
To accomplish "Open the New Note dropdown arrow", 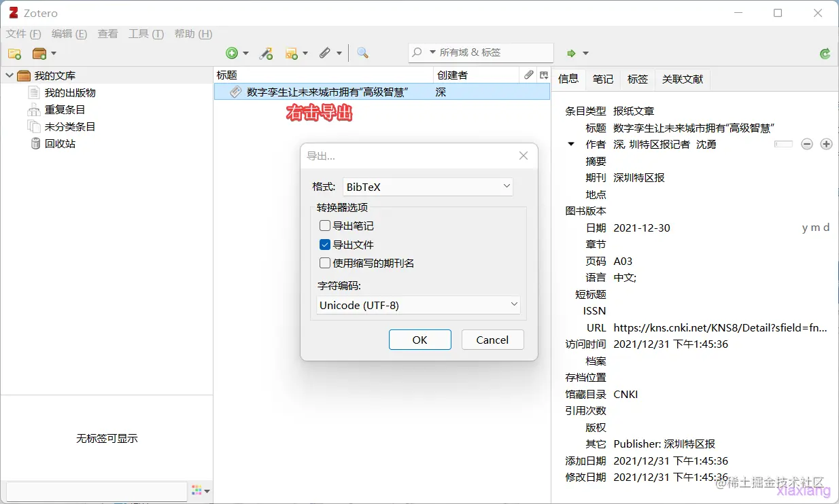I will point(305,53).
